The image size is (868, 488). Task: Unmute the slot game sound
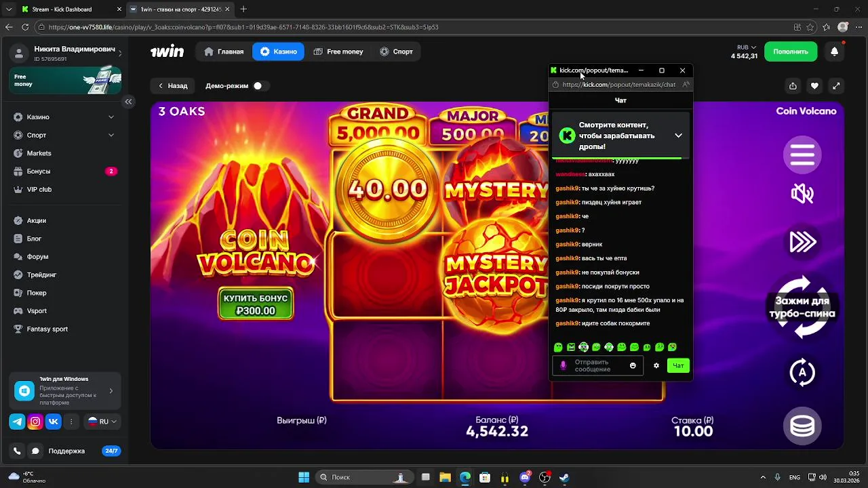802,194
